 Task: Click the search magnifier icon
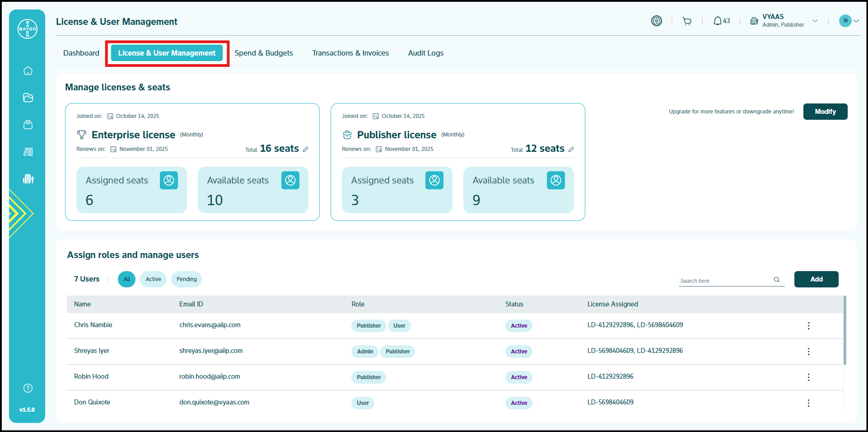(777, 280)
